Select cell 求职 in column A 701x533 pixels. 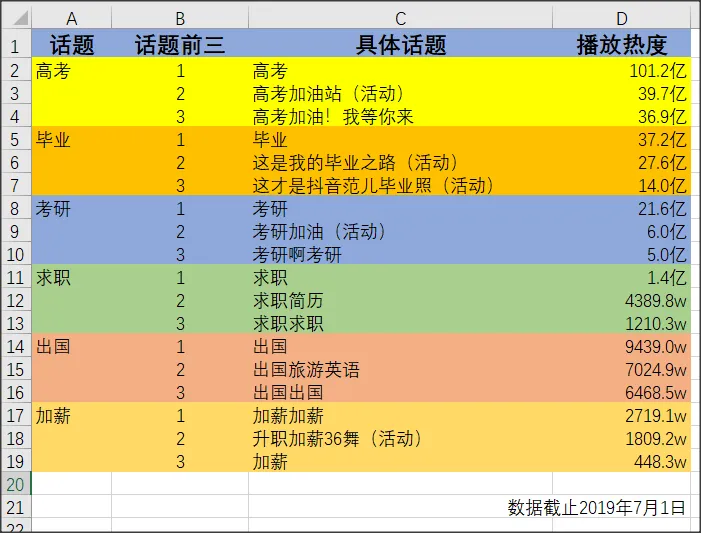(x=72, y=278)
